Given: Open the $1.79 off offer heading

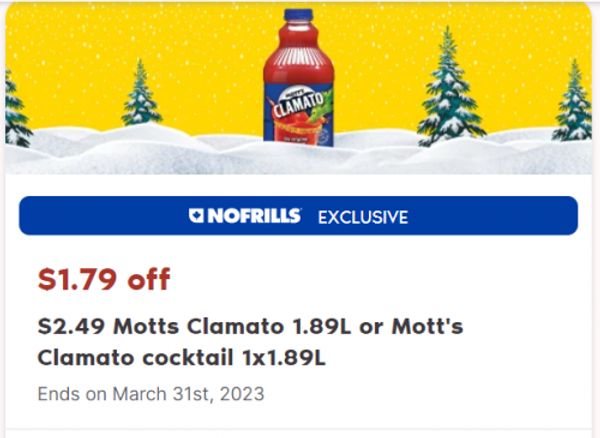Looking at the screenshot, I should [x=104, y=279].
